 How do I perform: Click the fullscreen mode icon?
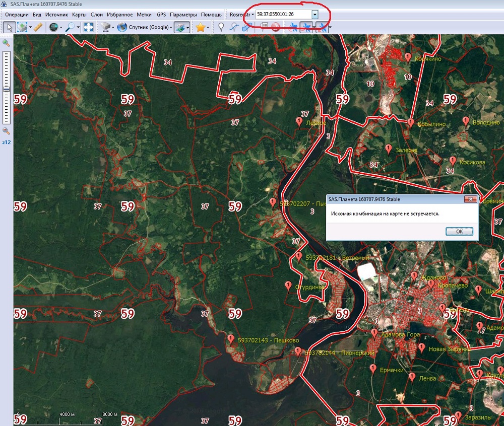(88, 27)
